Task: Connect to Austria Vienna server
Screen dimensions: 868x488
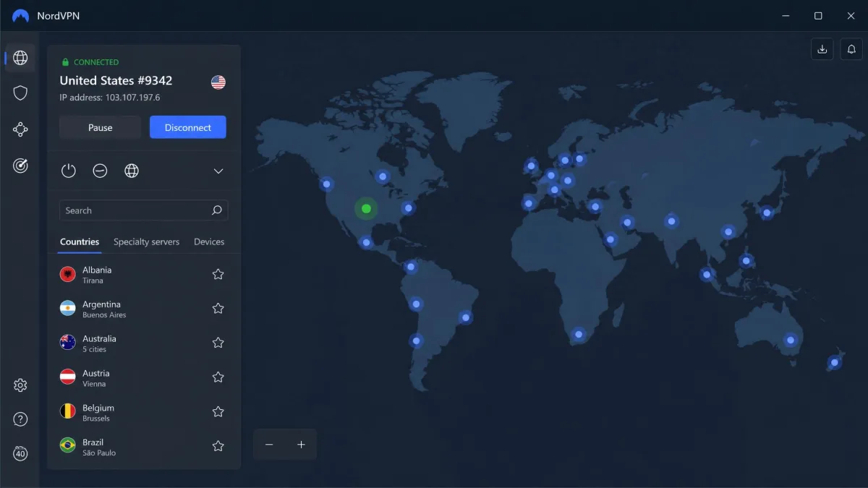Action: tap(143, 377)
